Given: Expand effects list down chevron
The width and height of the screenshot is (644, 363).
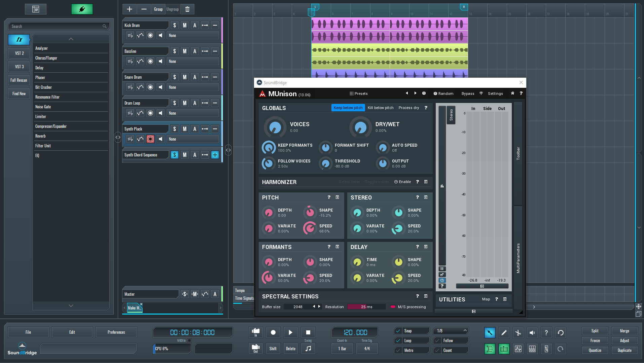Looking at the screenshot, I should click(x=71, y=305).
